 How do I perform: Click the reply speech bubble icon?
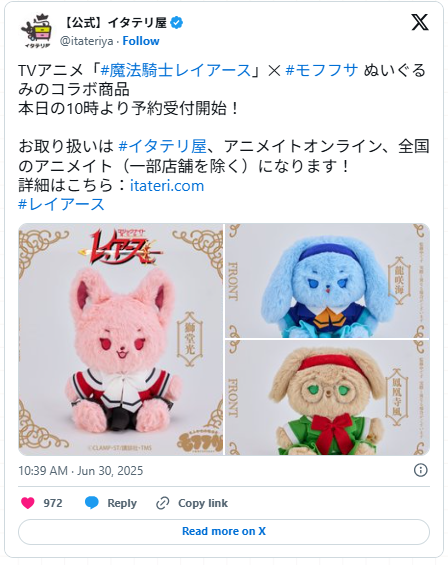click(92, 503)
